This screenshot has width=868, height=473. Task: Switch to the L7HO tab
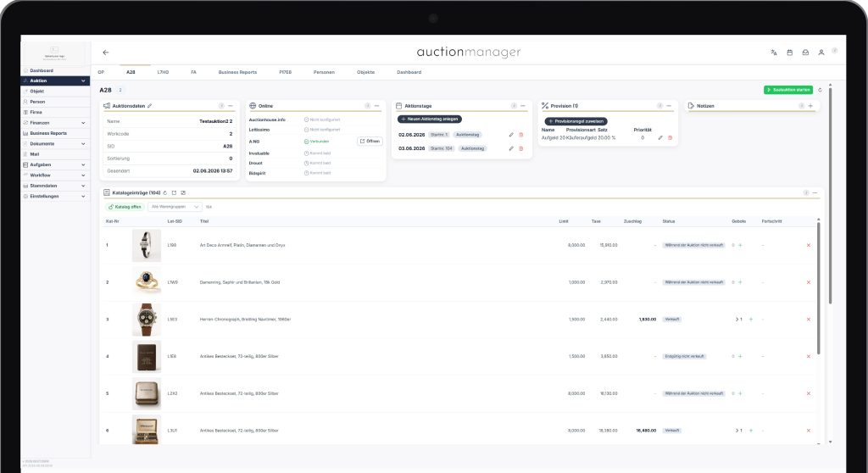click(x=163, y=73)
